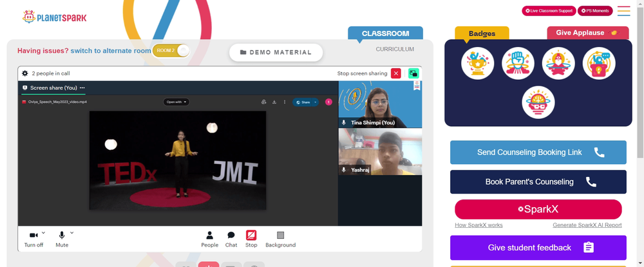Image resolution: width=644 pixels, height=267 pixels.
Task: Click Give student feedback button
Action: pos(538,248)
